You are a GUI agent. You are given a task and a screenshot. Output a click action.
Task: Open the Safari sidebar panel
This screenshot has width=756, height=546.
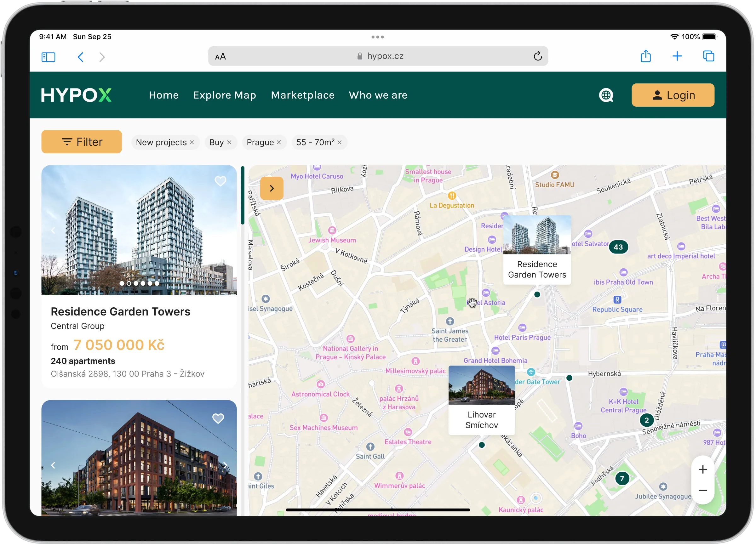click(x=48, y=57)
